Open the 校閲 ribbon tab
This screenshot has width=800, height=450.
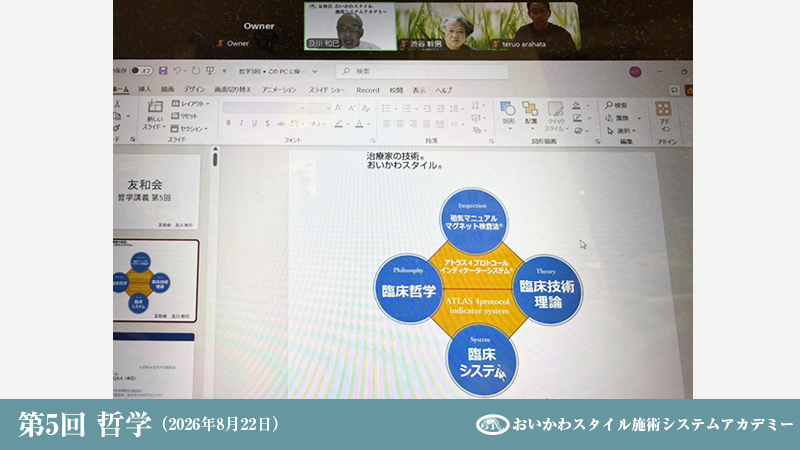tap(396, 90)
